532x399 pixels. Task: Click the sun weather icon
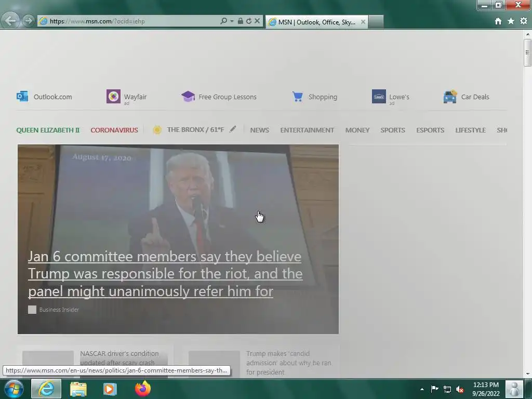(157, 129)
